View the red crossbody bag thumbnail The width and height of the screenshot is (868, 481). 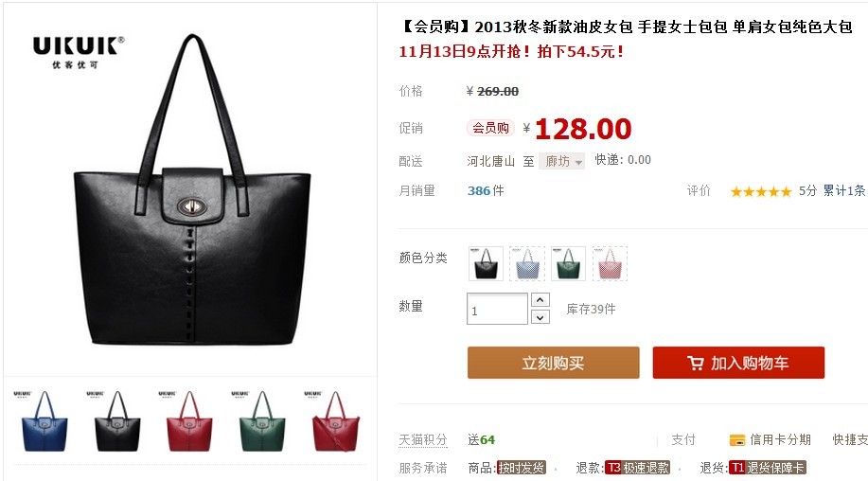(x=335, y=420)
